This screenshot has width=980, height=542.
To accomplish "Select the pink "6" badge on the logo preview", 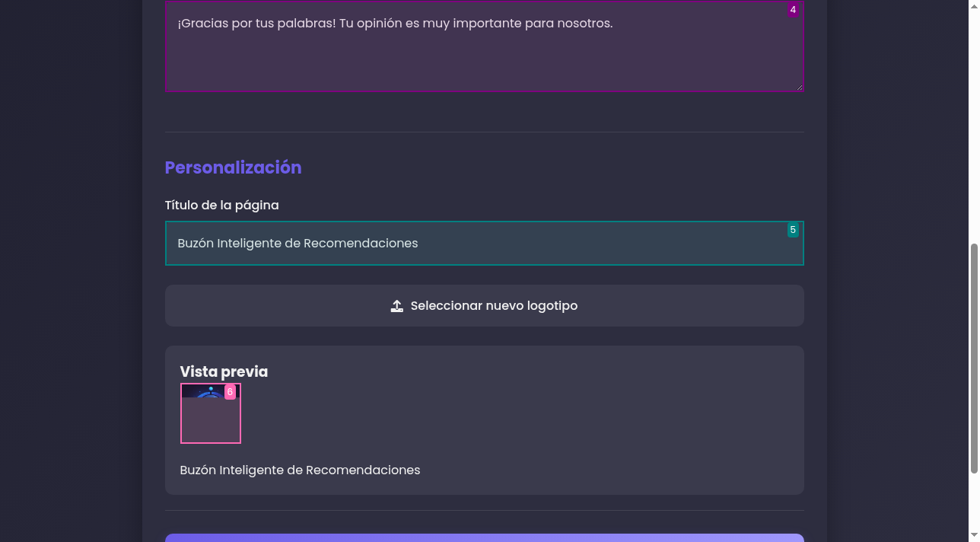I will [x=231, y=392].
